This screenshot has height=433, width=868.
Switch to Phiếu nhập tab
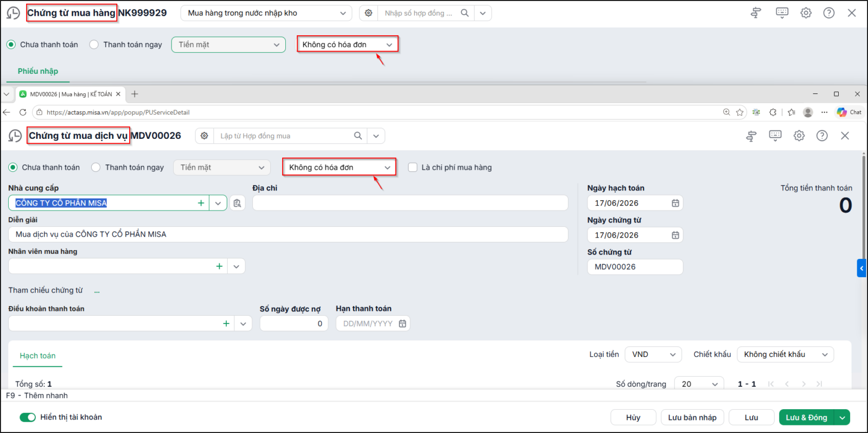[38, 71]
